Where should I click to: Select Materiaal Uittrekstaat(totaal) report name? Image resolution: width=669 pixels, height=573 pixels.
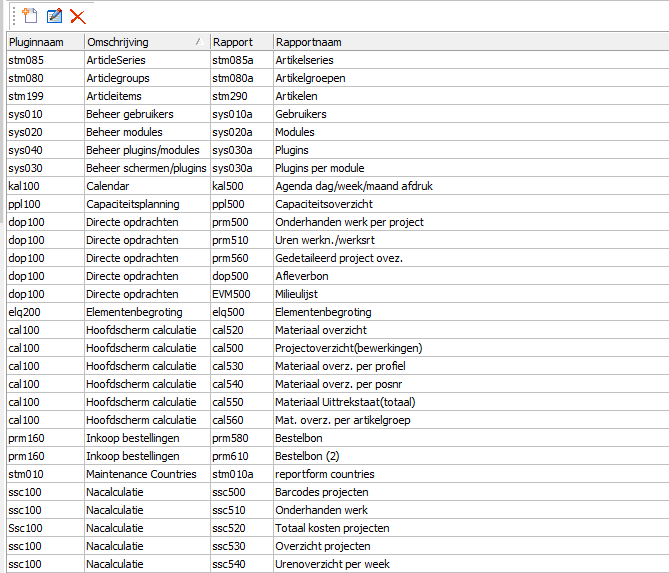point(471,402)
